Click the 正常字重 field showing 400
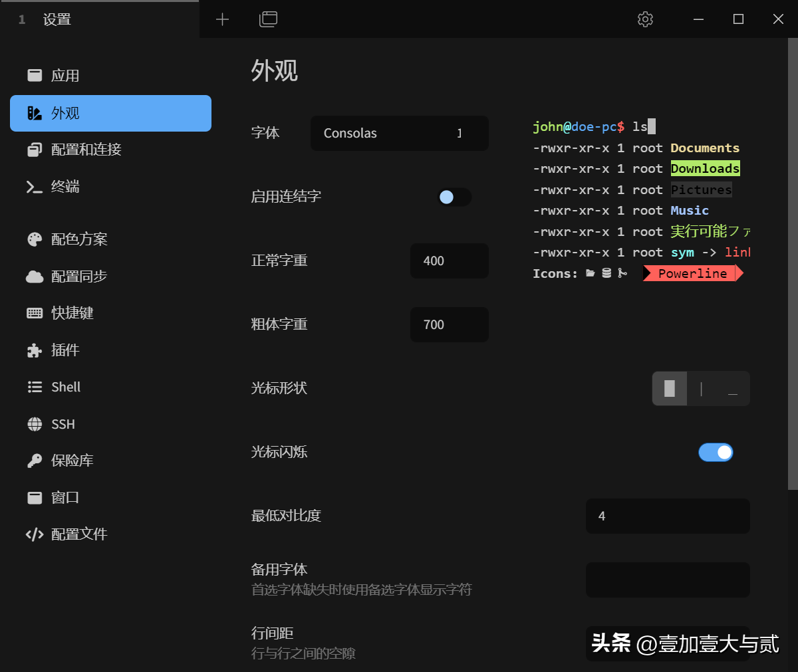Viewport: 798px width, 672px height. click(x=450, y=261)
